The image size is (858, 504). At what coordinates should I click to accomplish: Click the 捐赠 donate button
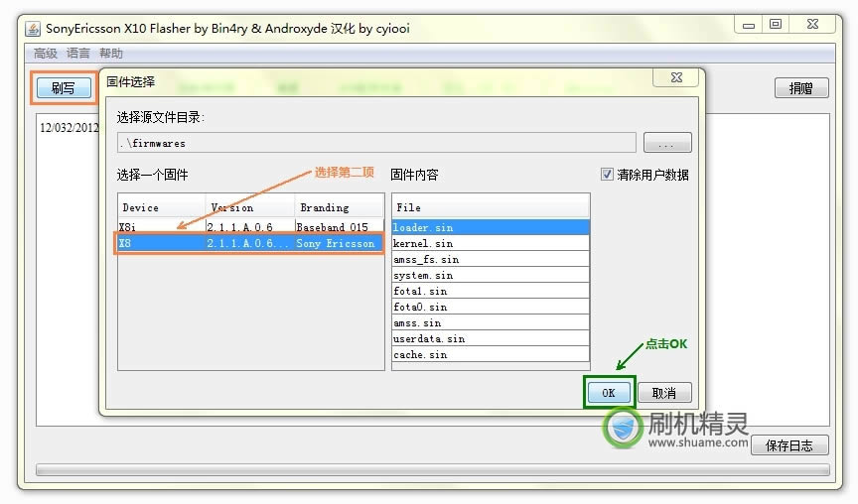pyautogui.click(x=800, y=88)
